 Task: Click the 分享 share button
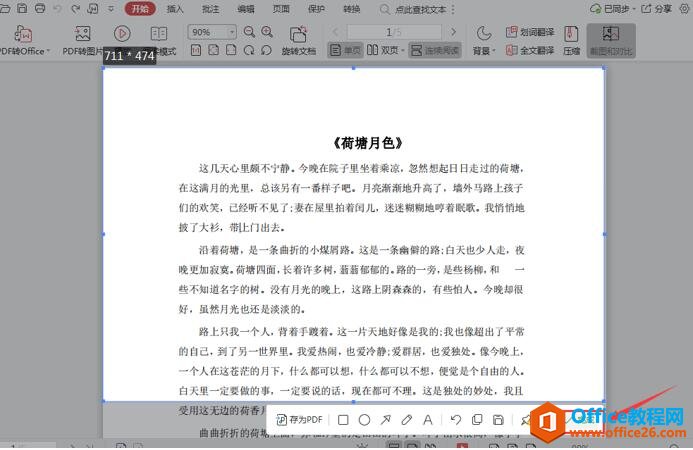656,8
